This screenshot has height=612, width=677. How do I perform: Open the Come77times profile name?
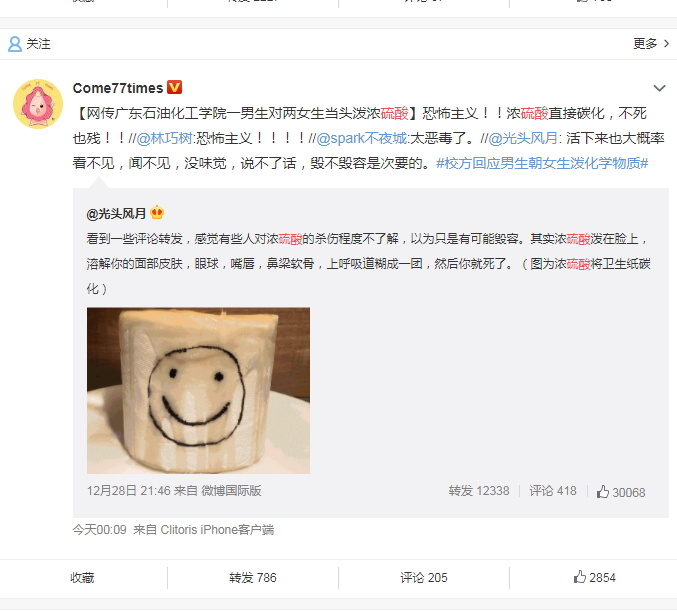(118, 88)
